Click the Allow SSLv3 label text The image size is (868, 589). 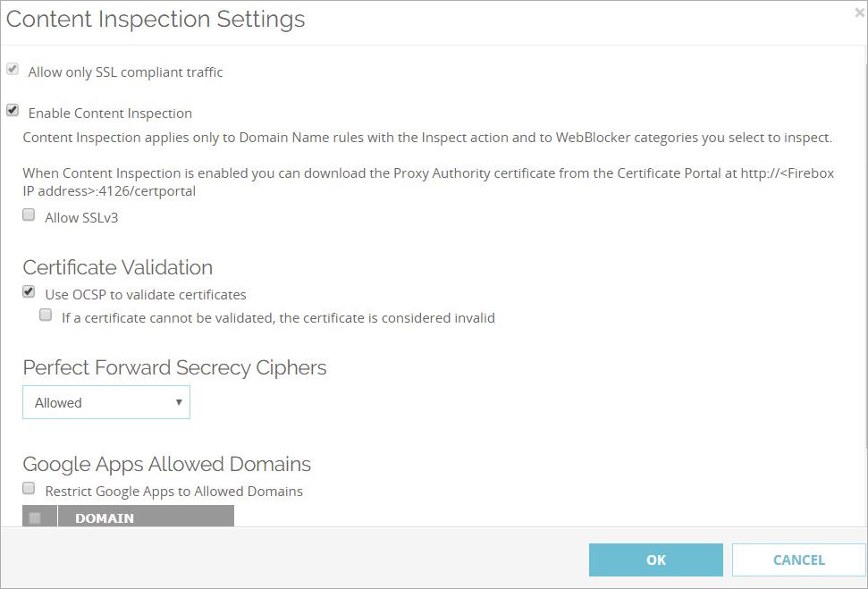[81, 217]
